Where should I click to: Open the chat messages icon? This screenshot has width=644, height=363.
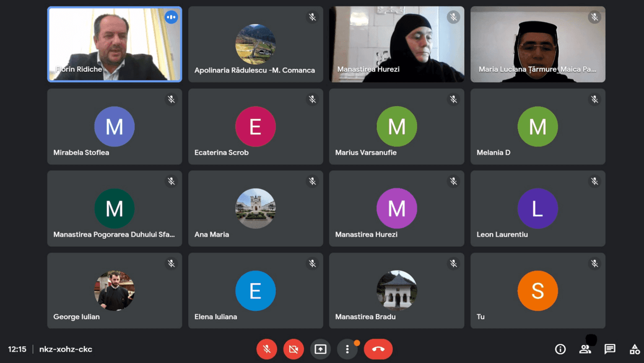610,349
